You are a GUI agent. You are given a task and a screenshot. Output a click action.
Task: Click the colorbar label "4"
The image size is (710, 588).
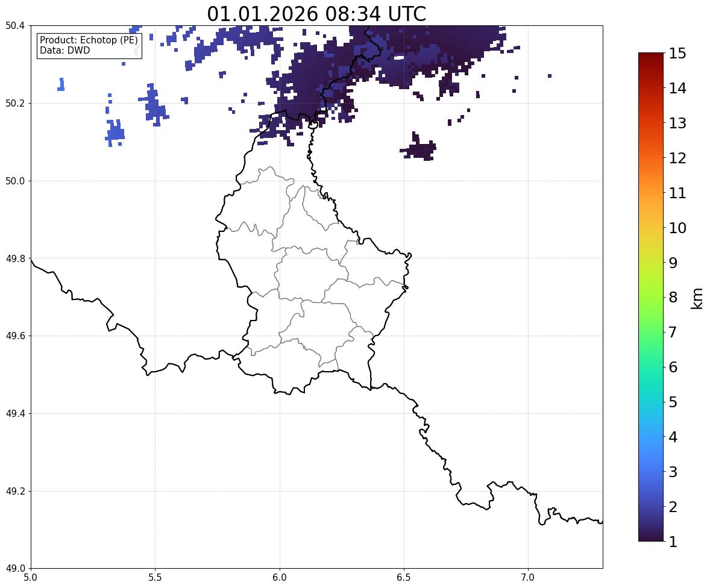point(673,437)
